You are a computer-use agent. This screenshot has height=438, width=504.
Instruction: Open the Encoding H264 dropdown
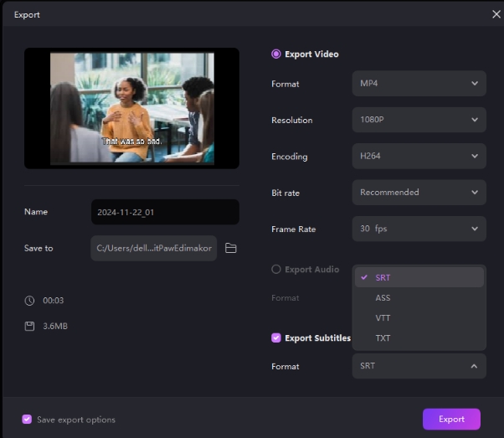coord(419,157)
